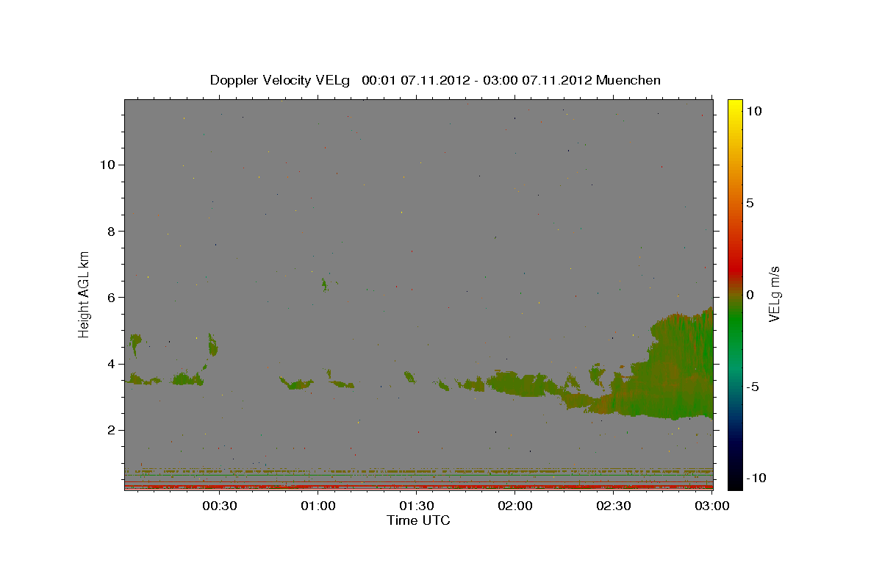This screenshot has width=882, height=588.
Task: Click the time tick label '03:00'
Action: pos(712,506)
